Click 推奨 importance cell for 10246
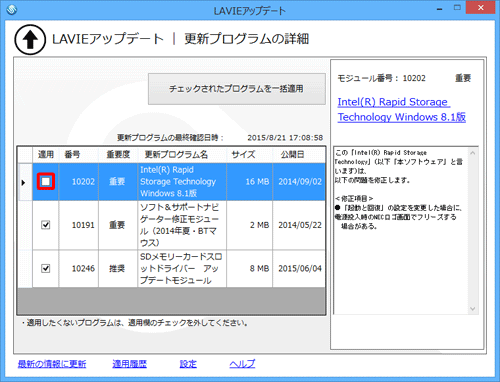 click(118, 269)
